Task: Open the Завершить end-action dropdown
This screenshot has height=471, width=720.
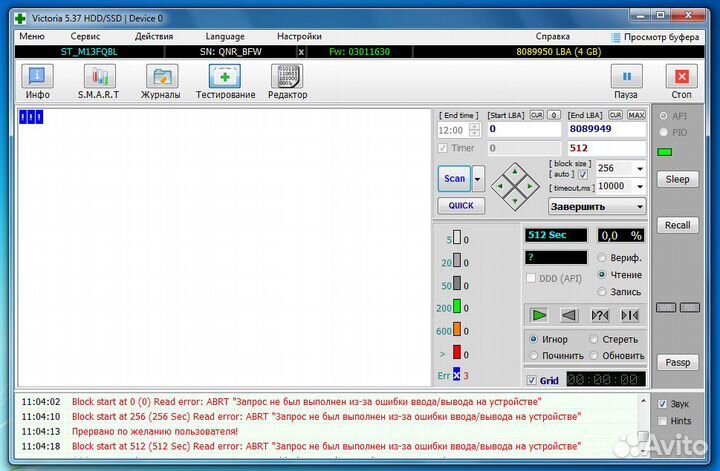Action: click(597, 207)
